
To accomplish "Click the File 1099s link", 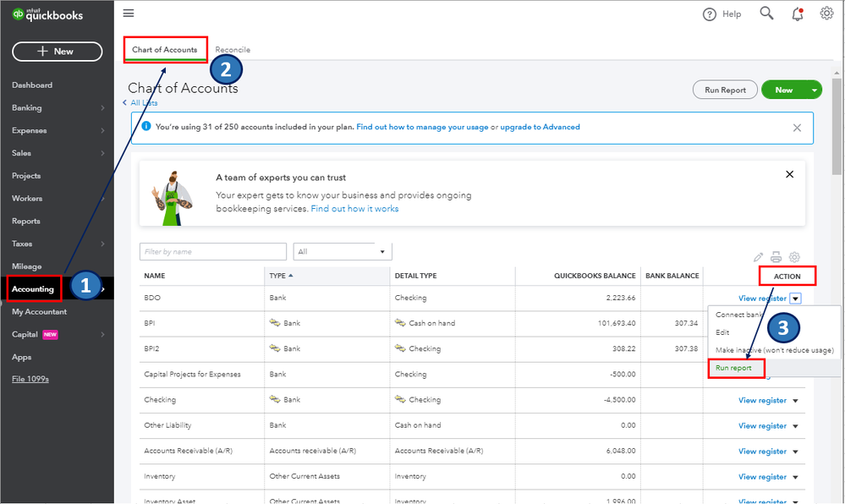I will tap(30, 379).
